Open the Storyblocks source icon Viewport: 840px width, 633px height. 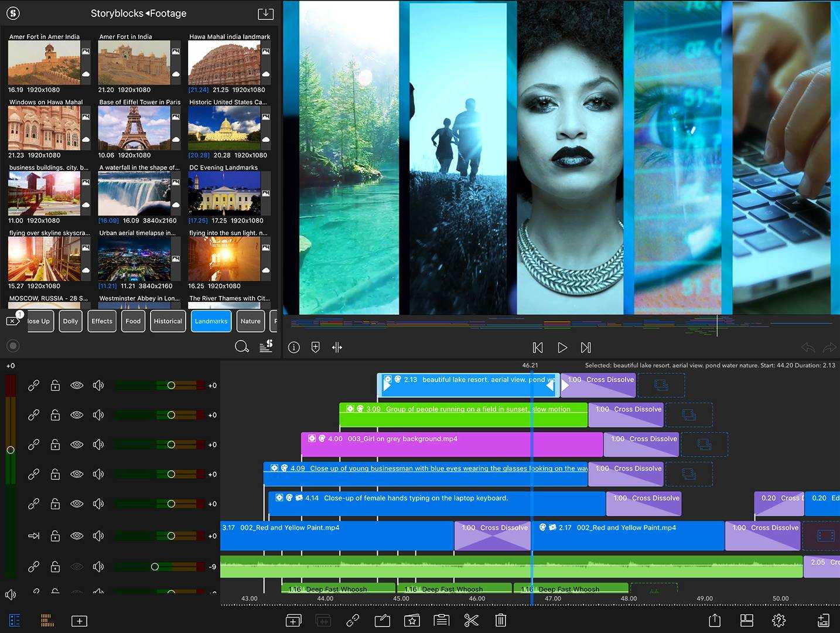pyautogui.click(x=13, y=13)
